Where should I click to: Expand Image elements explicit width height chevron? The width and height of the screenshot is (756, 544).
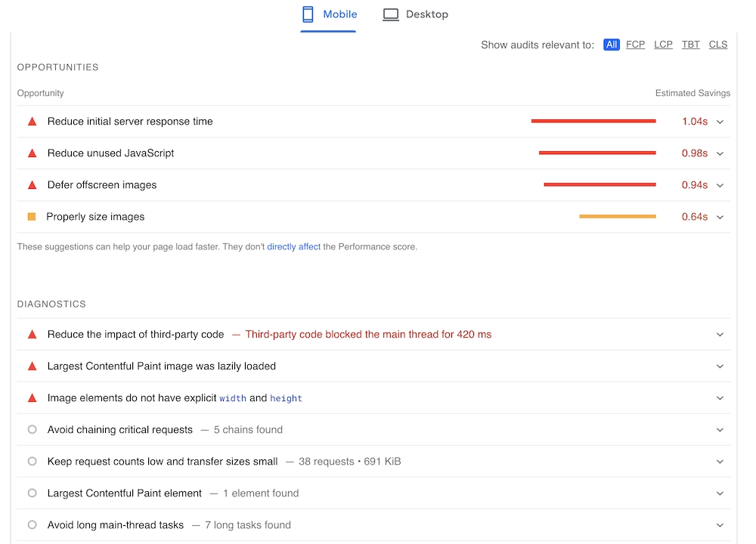(x=720, y=398)
